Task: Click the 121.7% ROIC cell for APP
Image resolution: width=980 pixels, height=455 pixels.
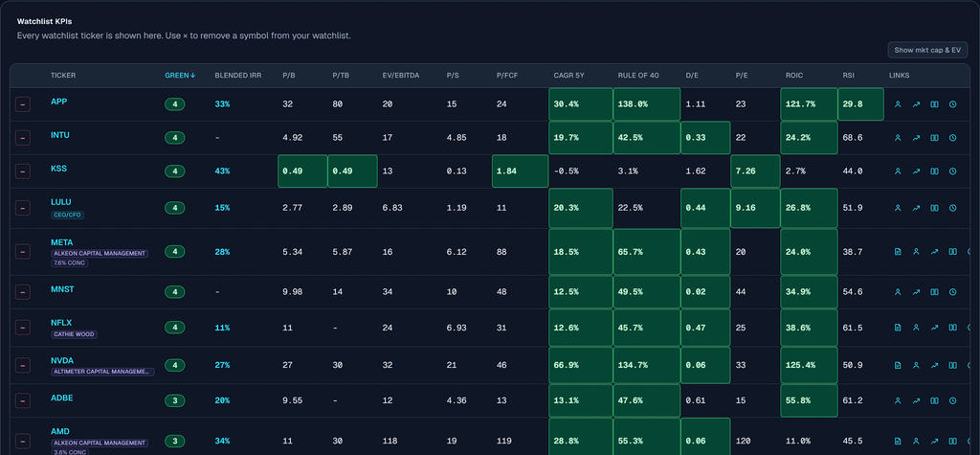Action: (x=809, y=104)
